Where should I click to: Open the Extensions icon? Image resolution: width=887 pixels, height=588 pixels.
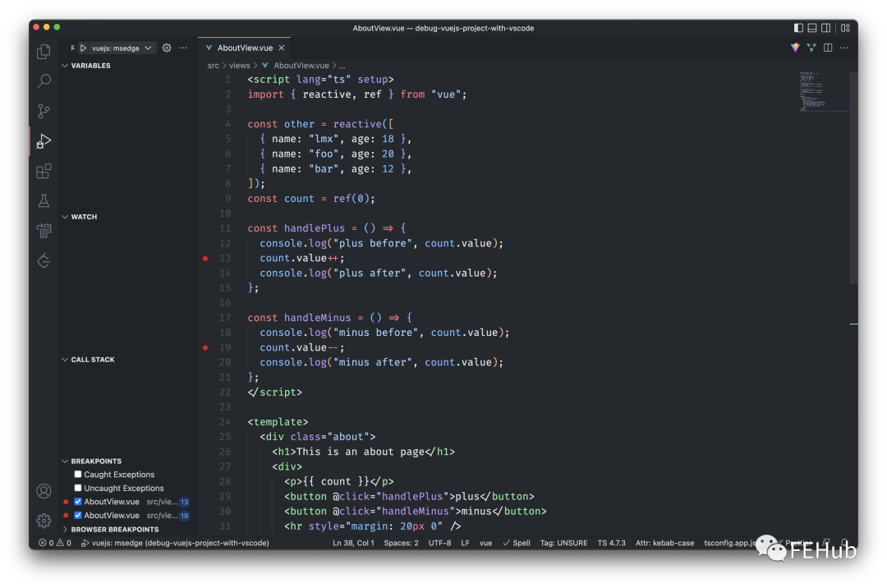[x=43, y=171]
